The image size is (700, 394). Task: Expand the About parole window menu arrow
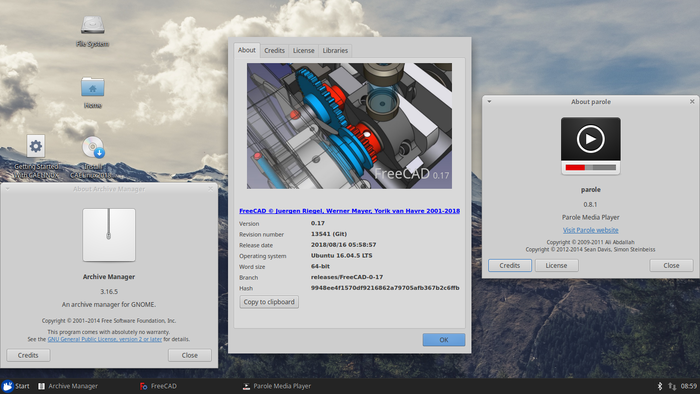click(489, 102)
